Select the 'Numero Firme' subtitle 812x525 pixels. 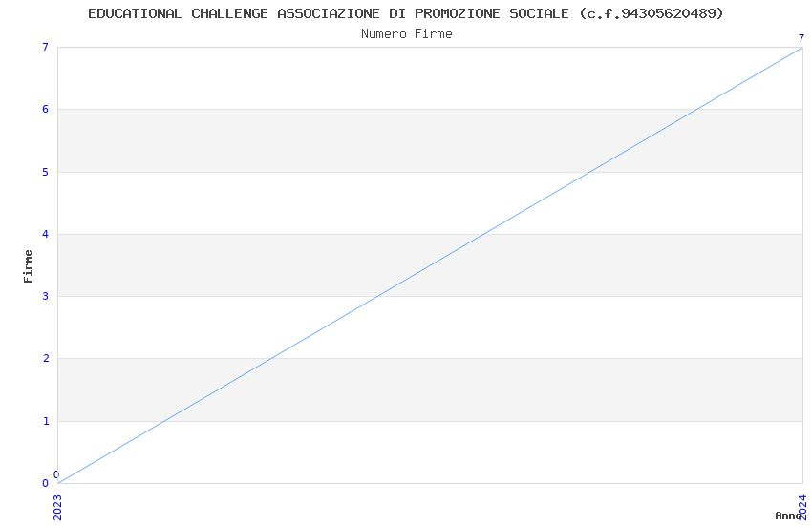[x=406, y=34]
